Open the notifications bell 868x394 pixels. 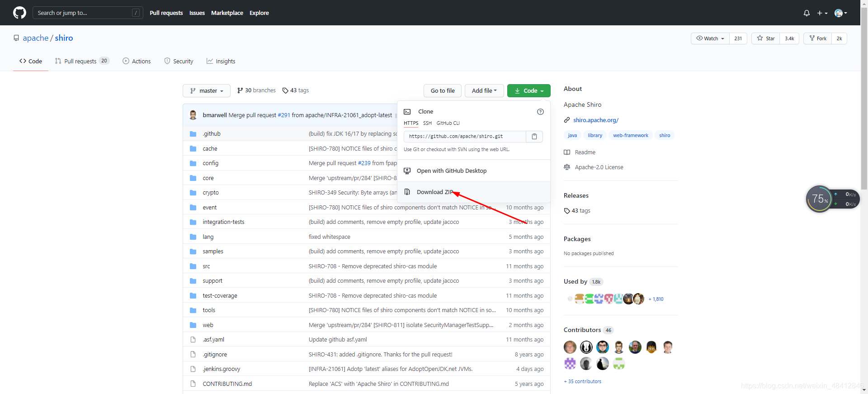(807, 13)
